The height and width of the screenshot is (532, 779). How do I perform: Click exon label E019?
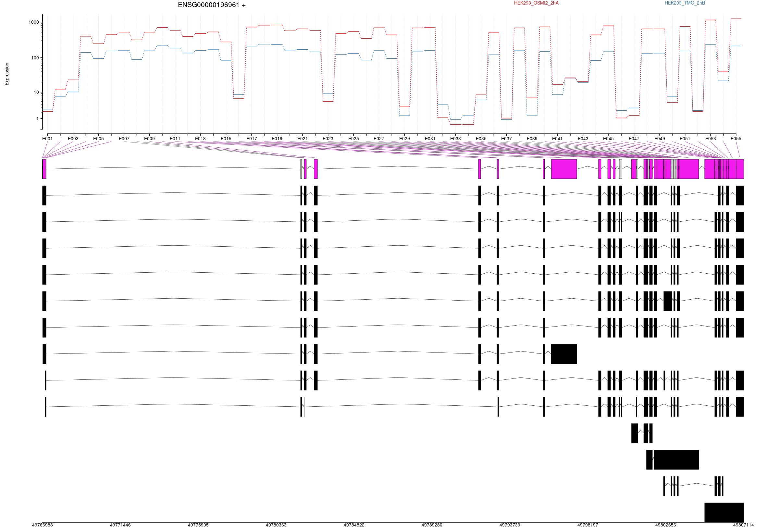(x=277, y=139)
